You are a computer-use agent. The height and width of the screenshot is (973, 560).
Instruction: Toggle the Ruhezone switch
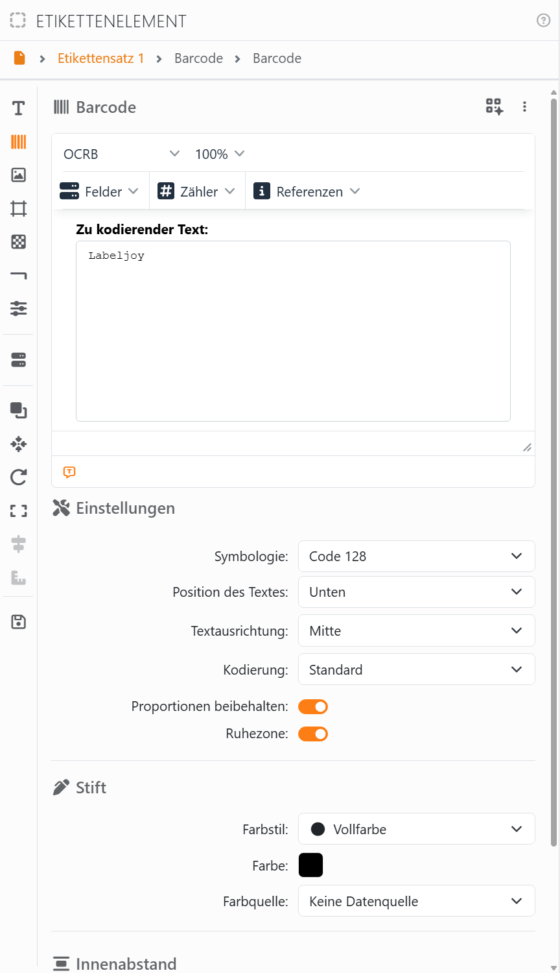[313, 734]
